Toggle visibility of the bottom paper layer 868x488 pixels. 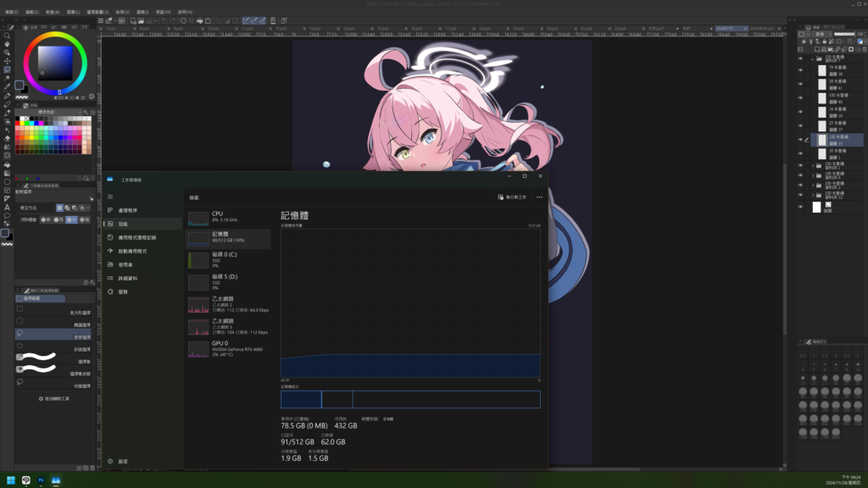800,207
